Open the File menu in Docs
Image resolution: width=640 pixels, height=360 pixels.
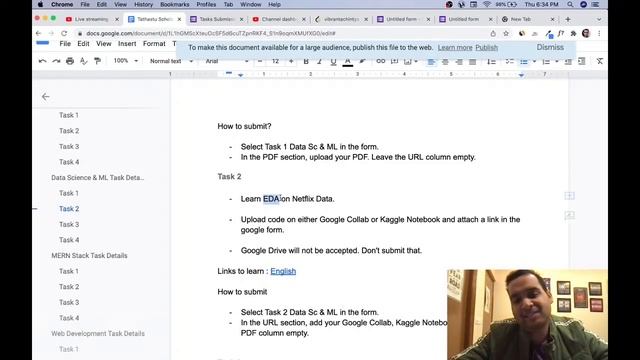click(x=65, y=44)
